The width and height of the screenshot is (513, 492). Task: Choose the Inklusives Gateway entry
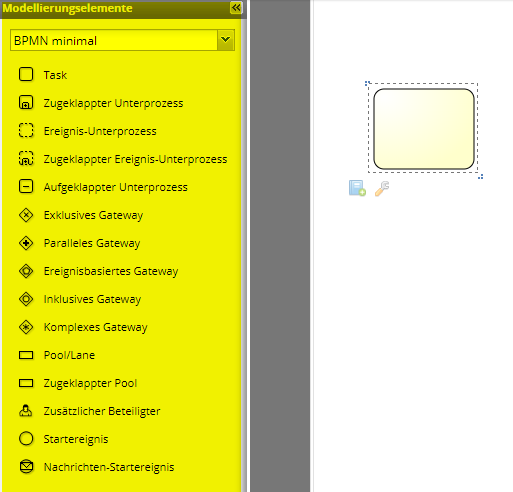coord(92,299)
